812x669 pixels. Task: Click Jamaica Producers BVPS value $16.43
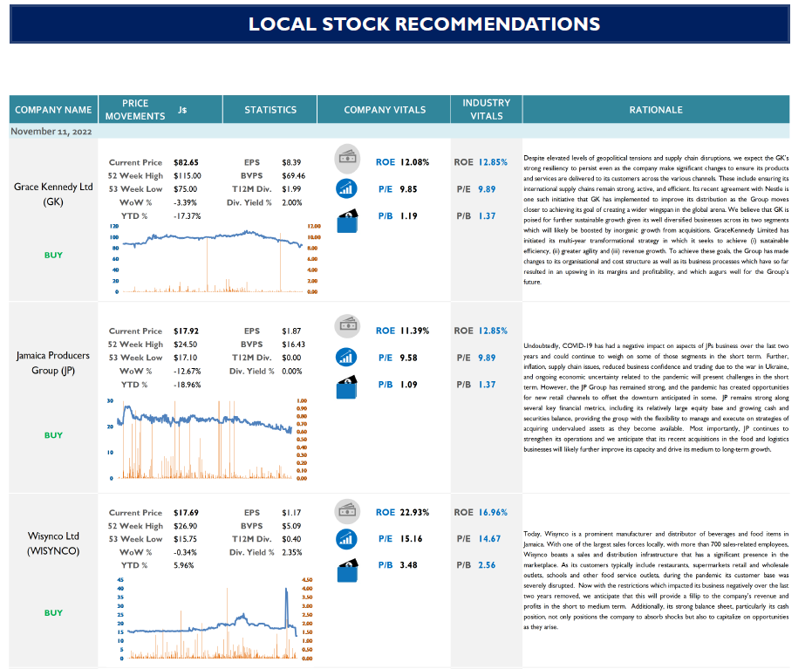[x=294, y=345]
